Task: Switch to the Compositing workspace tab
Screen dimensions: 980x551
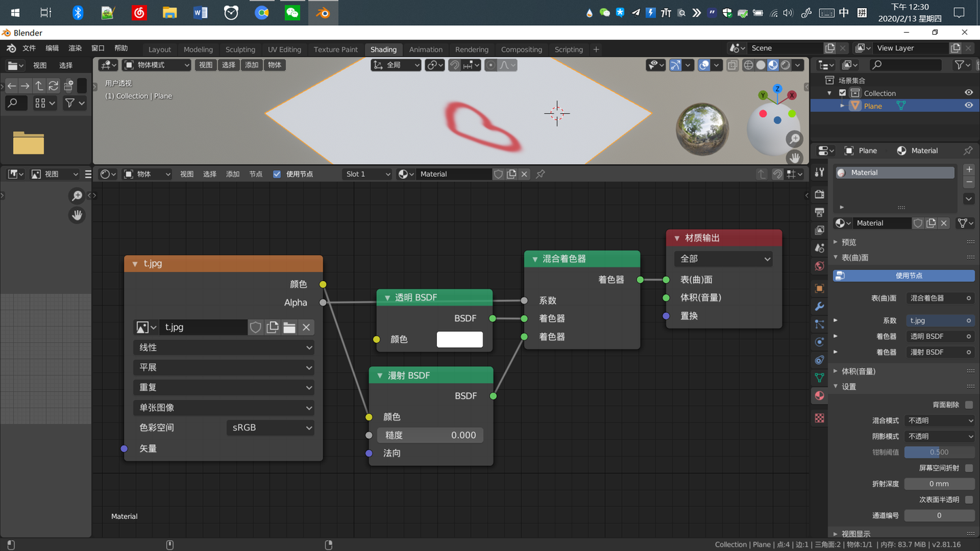Action: click(521, 49)
